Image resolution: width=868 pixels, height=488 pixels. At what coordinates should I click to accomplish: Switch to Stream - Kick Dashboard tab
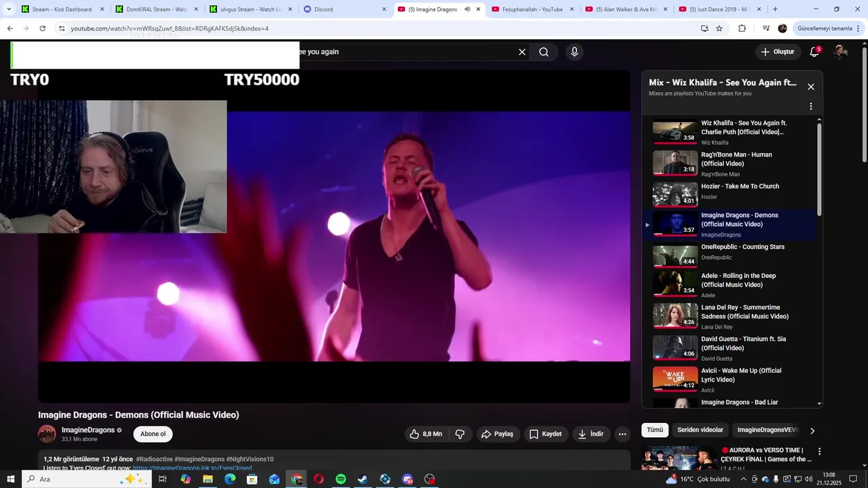coord(62,9)
